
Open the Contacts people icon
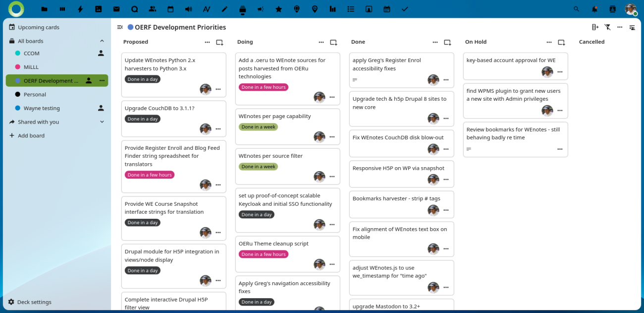tap(153, 9)
